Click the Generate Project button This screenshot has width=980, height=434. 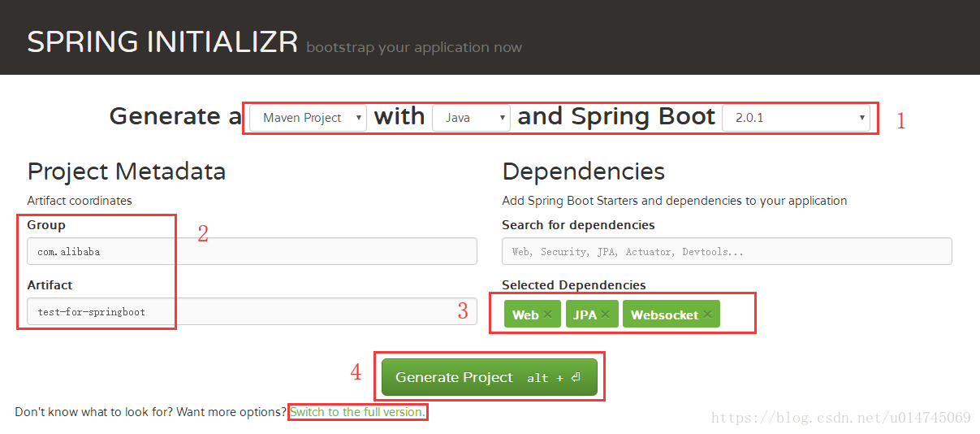[490, 378]
